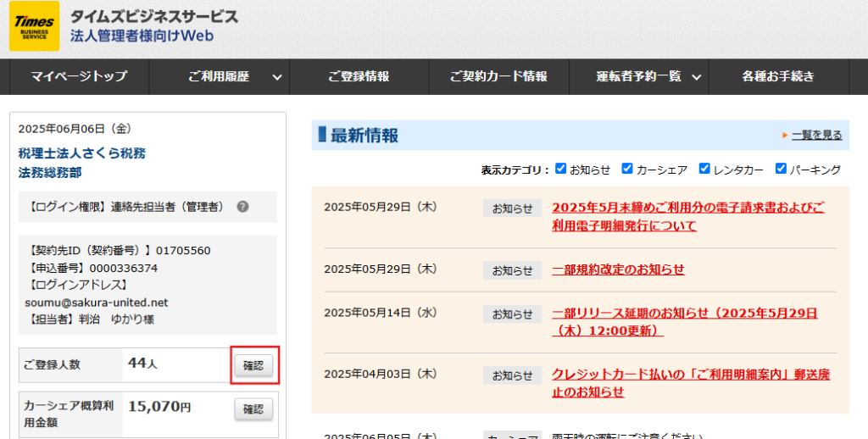The image size is (868, 439).
Task: Open the マイページトップ menu item
Action: click(79, 76)
